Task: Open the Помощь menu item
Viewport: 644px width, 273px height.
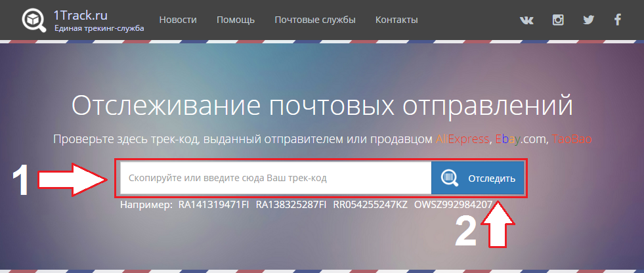Action: [x=236, y=20]
